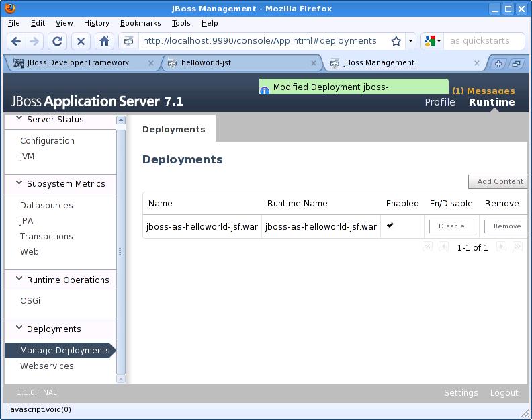This screenshot has height=420, width=532.
Task: Open JVM status page
Action: pyautogui.click(x=27, y=157)
